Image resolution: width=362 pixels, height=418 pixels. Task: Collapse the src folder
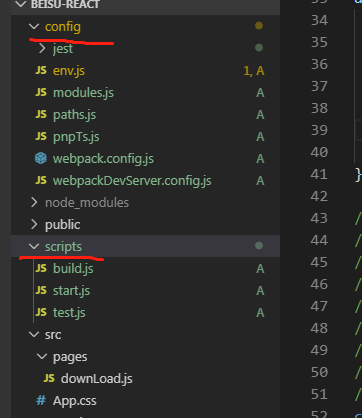pos(34,334)
